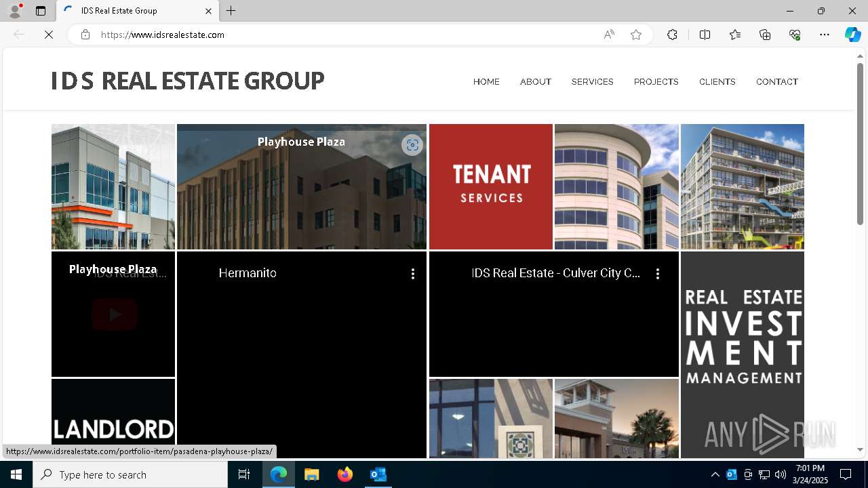Navigate to PROJECTS
Image resolution: width=868 pixels, height=488 pixels.
(x=656, y=82)
